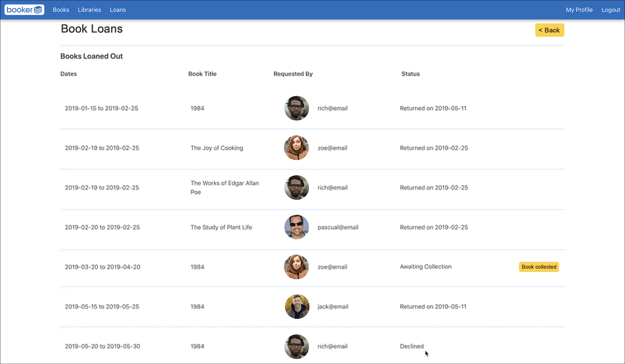Viewport: 625px width, 364px height.
Task: Go back using the Back button
Action: [x=550, y=30]
